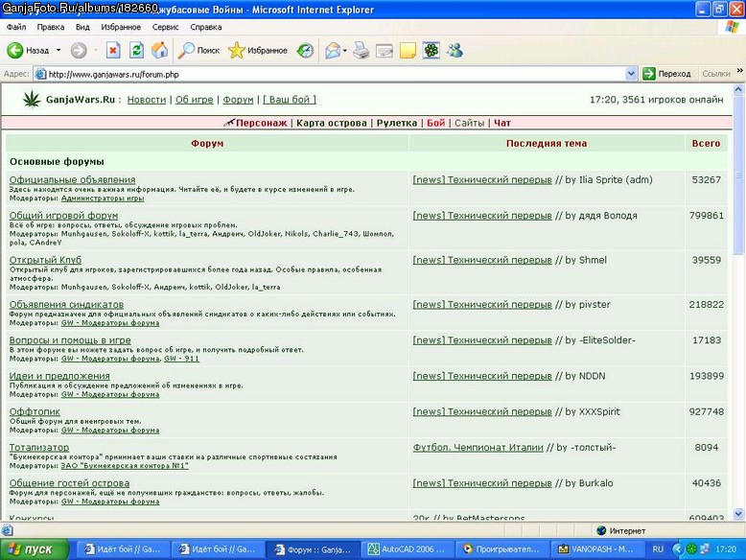This screenshot has height=560, width=746.
Task: Open Вопросы и помощь в игре forum
Action: point(70,340)
